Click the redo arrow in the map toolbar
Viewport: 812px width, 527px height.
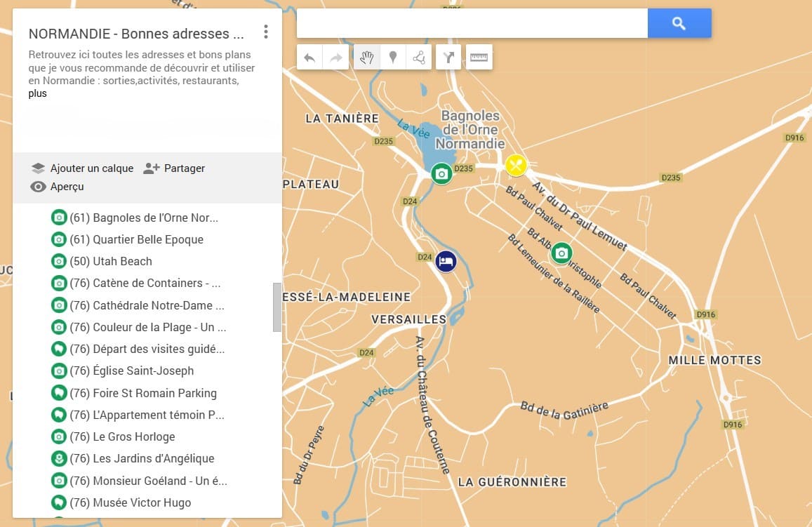click(x=336, y=58)
